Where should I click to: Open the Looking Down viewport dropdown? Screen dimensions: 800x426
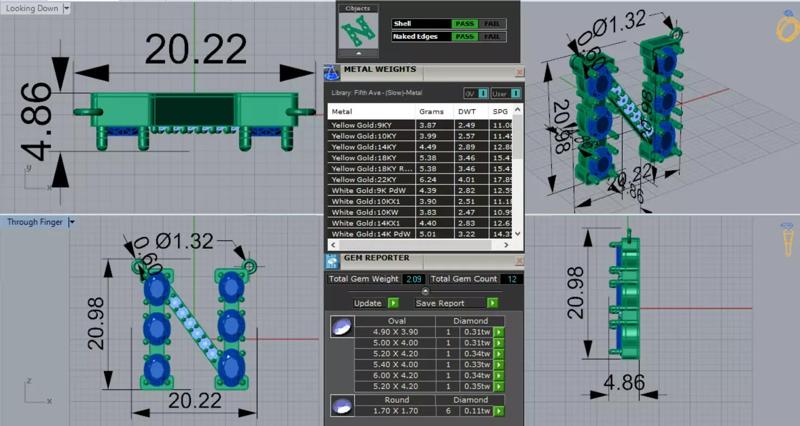tap(66, 8)
